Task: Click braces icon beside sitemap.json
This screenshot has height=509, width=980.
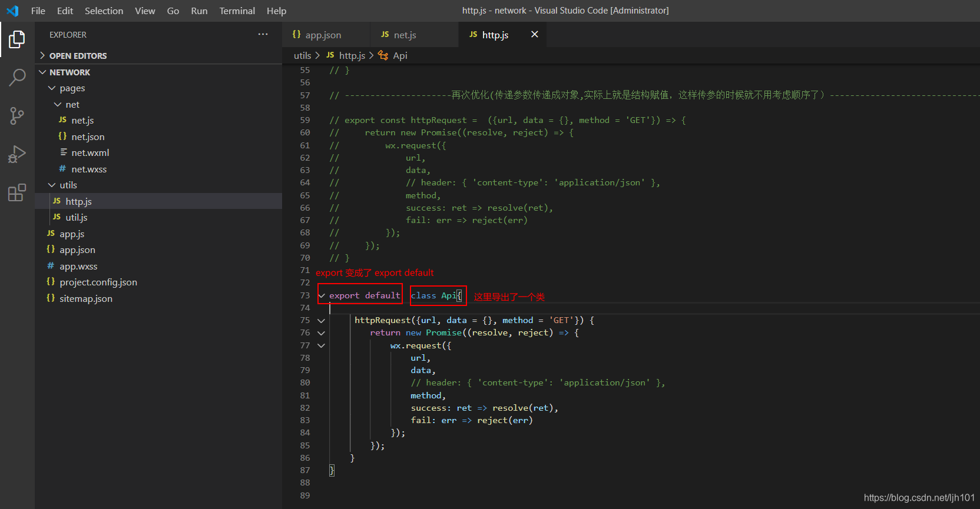Action: point(51,298)
